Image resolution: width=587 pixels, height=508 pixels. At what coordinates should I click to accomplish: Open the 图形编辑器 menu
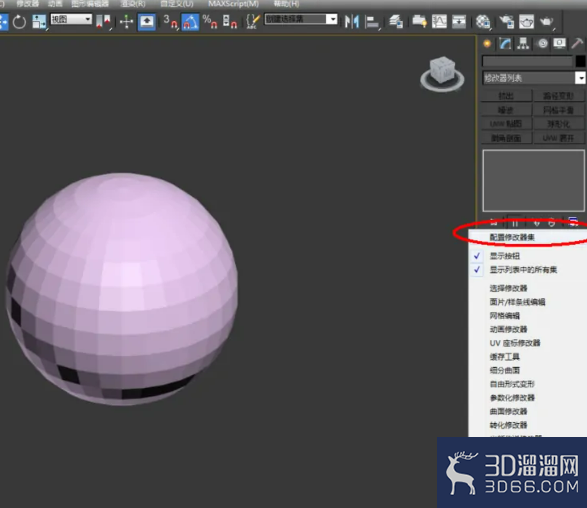pyautogui.click(x=90, y=4)
